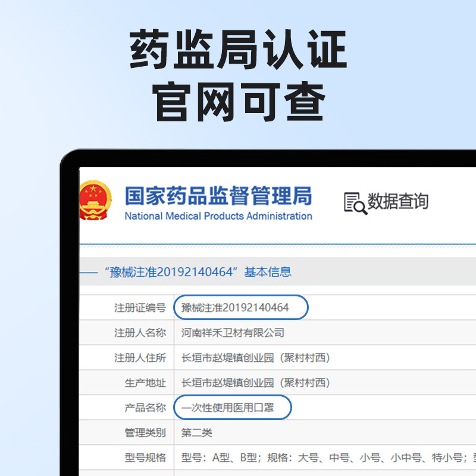Click the national emblem logo icon
Image resolution: width=476 pixels, height=476 pixels.
coord(95,200)
